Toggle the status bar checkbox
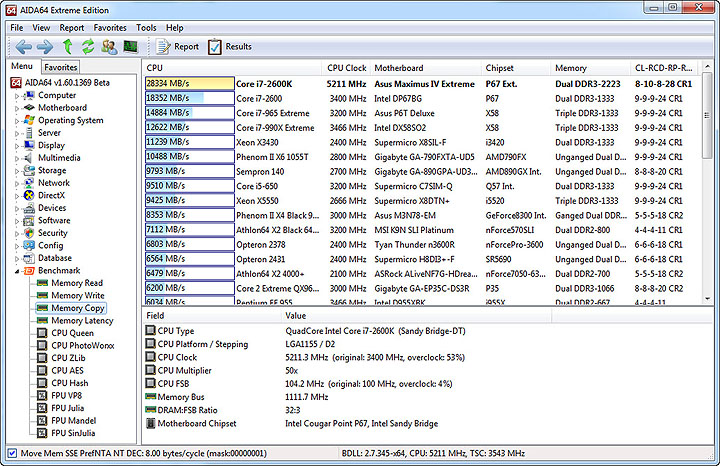 click(12, 453)
